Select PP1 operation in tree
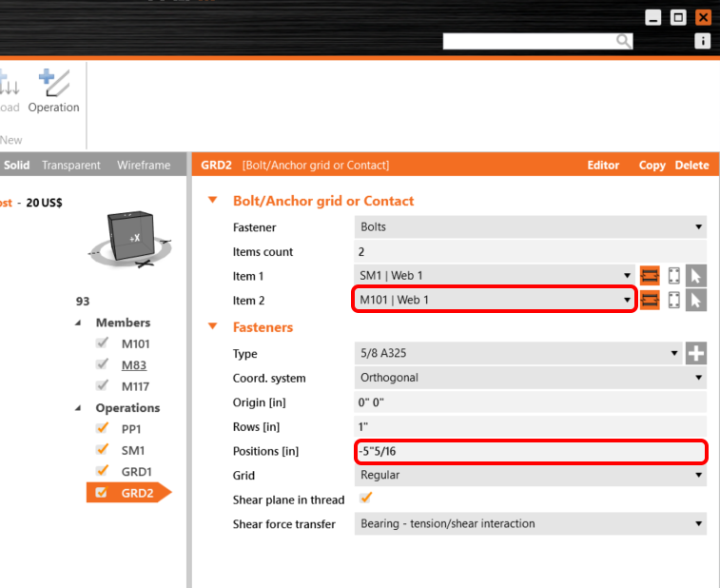Viewport: 720px width, 588px height. coord(131,429)
